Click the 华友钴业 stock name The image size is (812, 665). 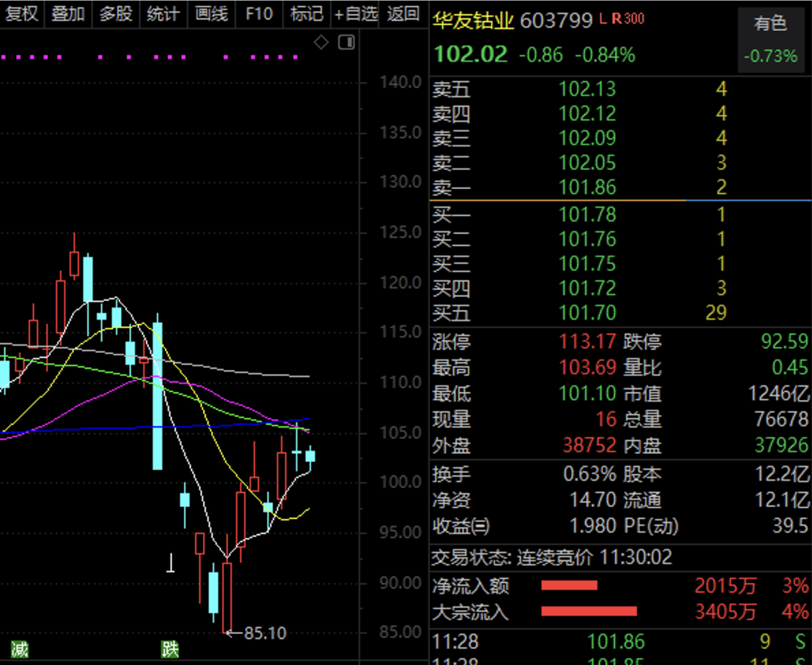473,20
